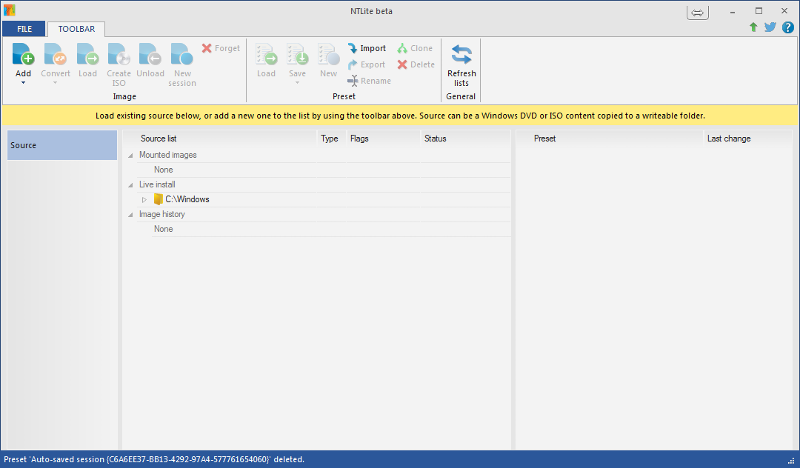
Task: Click the Mounted images label
Action: (168, 155)
